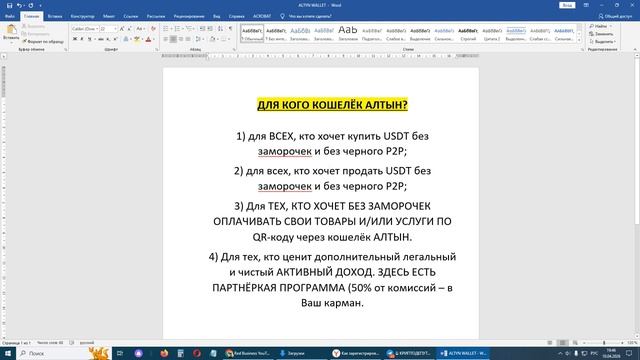
Task: Toggle show paragraph marks (¶)
Action: tap(231, 29)
